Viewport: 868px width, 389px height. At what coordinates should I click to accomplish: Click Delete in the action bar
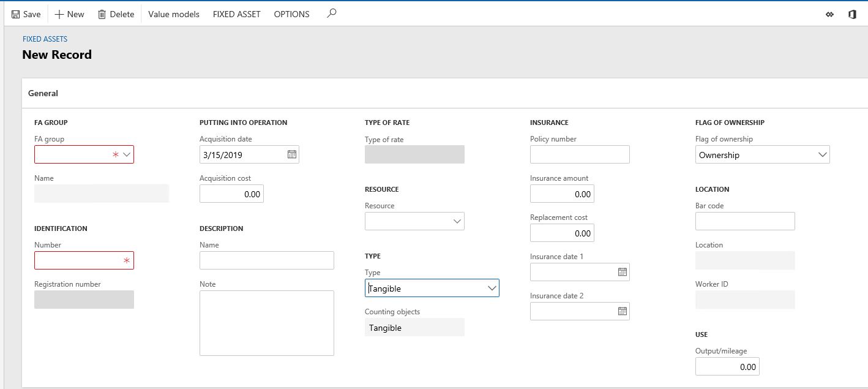point(116,14)
